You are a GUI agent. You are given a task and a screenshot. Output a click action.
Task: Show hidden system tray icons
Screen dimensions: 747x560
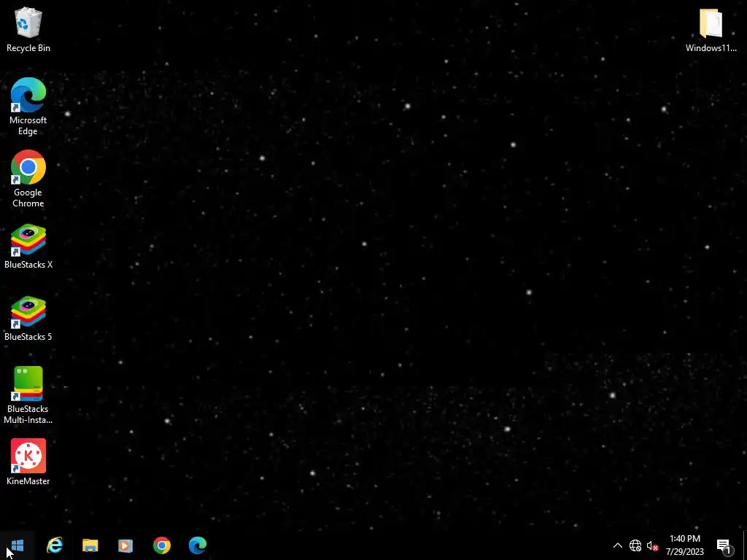(617, 545)
